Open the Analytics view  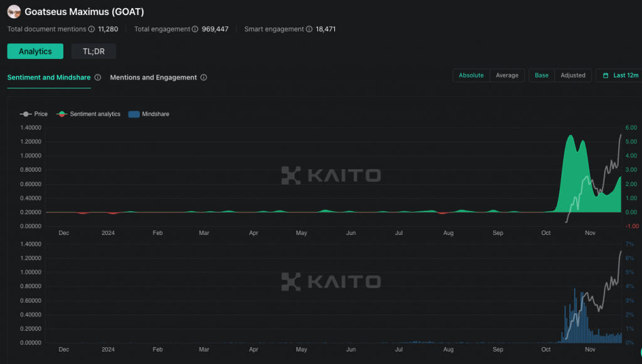[35, 51]
